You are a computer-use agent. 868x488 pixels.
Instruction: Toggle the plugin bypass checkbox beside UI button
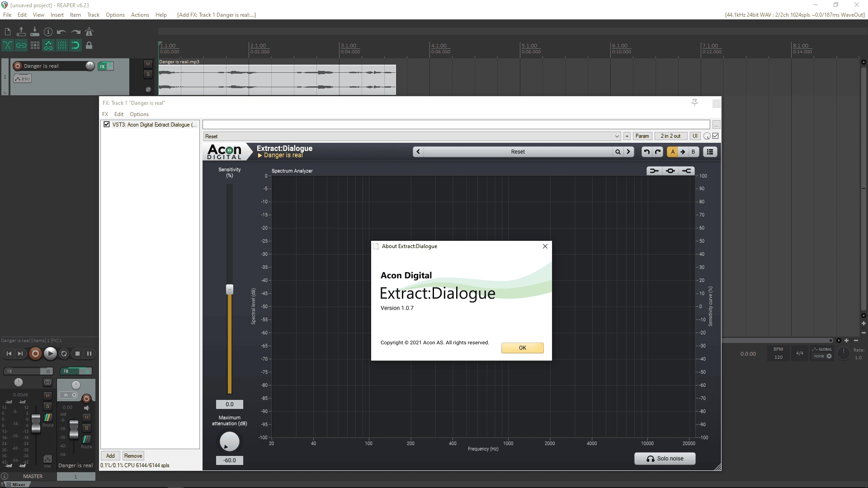(716, 136)
